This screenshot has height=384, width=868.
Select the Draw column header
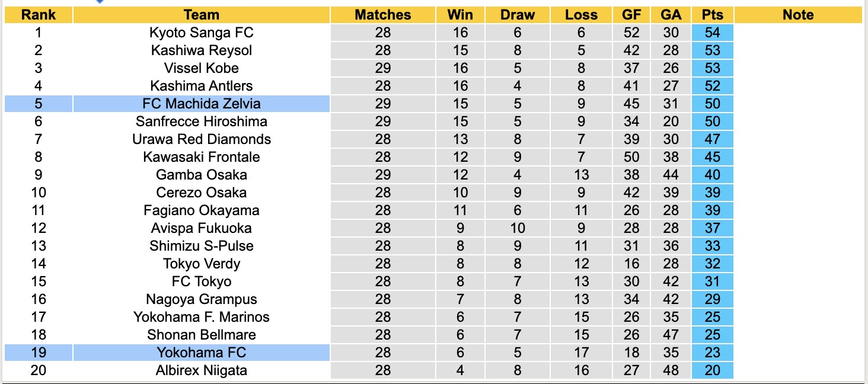pos(518,15)
